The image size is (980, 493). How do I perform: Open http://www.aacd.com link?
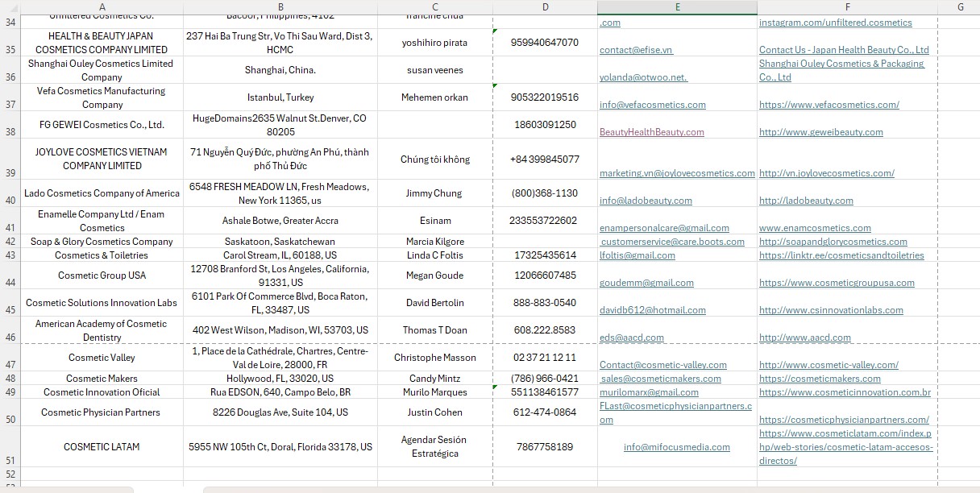coord(805,338)
